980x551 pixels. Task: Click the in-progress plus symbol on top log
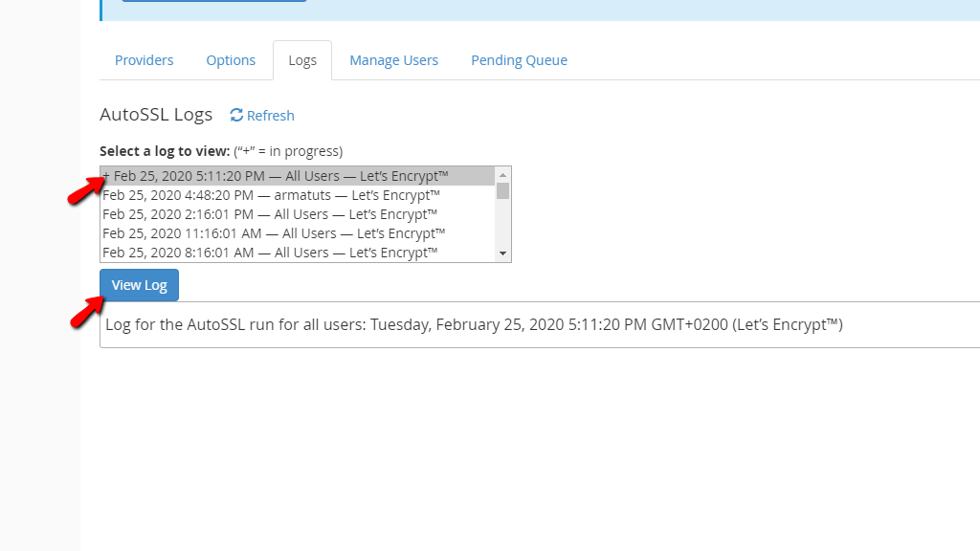click(105, 175)
